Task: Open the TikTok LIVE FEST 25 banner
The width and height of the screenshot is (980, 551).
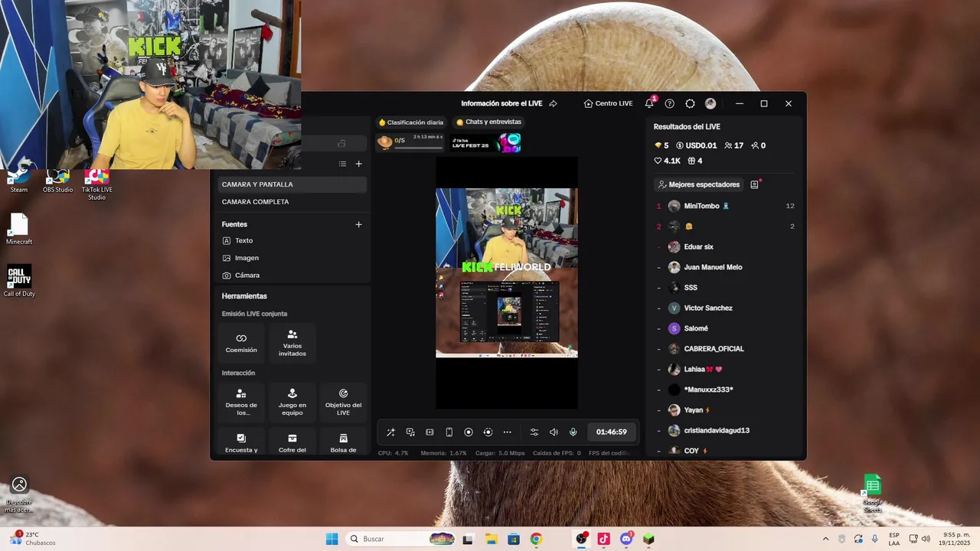Action: coord(485,142)
